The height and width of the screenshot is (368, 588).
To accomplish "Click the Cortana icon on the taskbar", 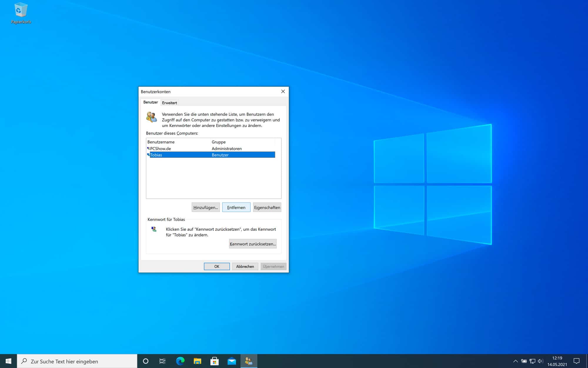I will tap(146, 361).
